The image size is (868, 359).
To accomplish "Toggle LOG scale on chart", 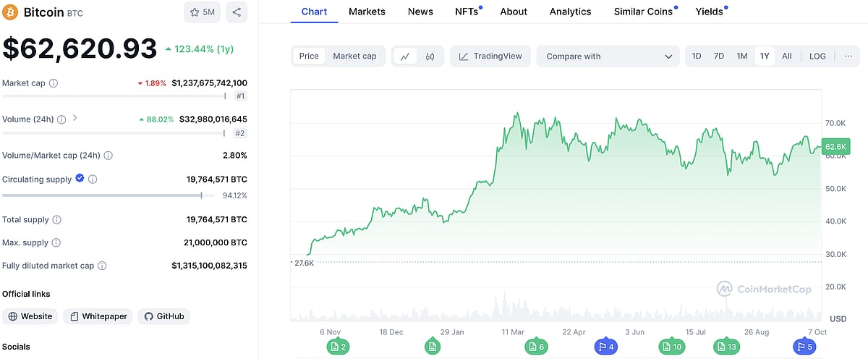I will pyautogui.click(x=817, y=56).
